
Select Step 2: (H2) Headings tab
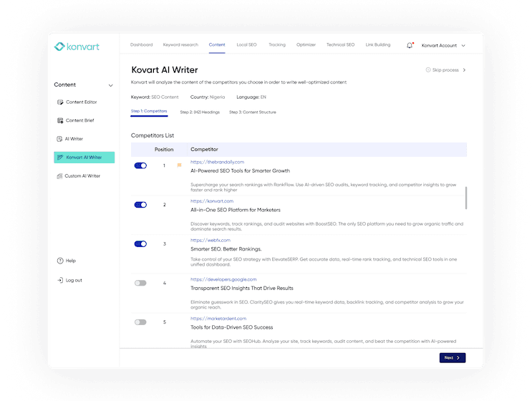(x=200, y=112)
